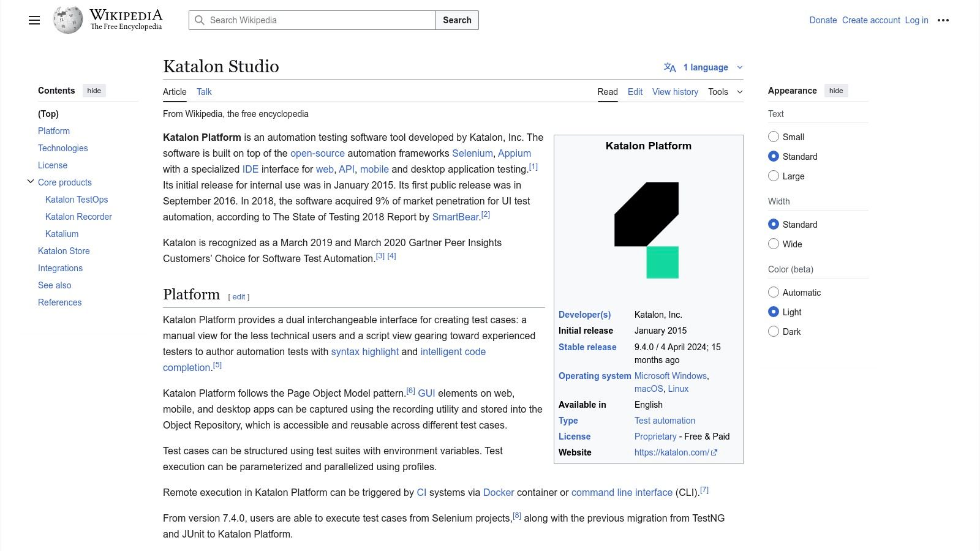Open the syntax highlight link
980x551 pixels.
pos(365,351)
